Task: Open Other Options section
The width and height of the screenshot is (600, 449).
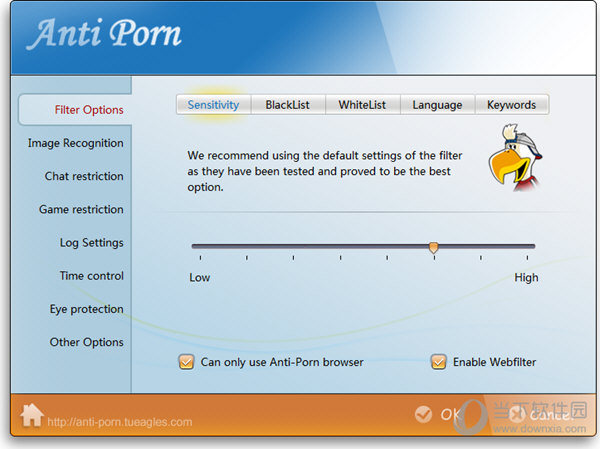Action: coord(86,342)
